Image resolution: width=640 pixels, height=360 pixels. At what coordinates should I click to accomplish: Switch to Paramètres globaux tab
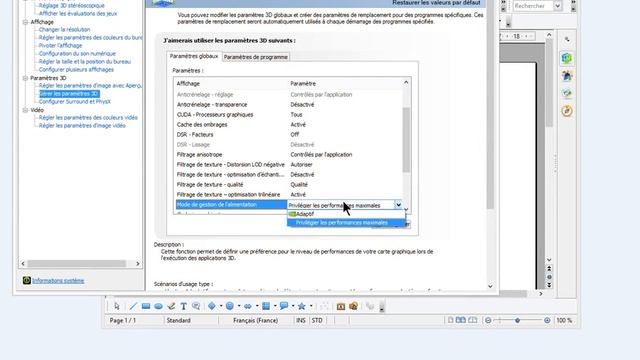(194, 56)
